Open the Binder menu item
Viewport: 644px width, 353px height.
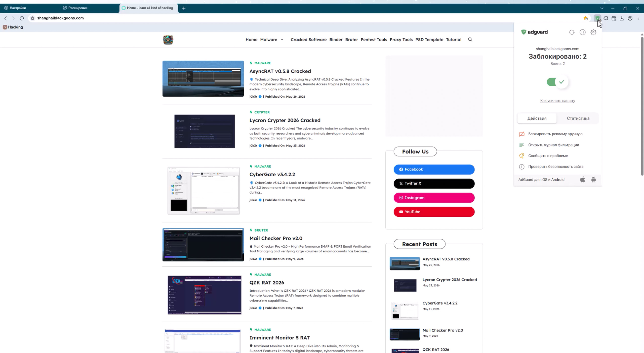click(336, 40)
